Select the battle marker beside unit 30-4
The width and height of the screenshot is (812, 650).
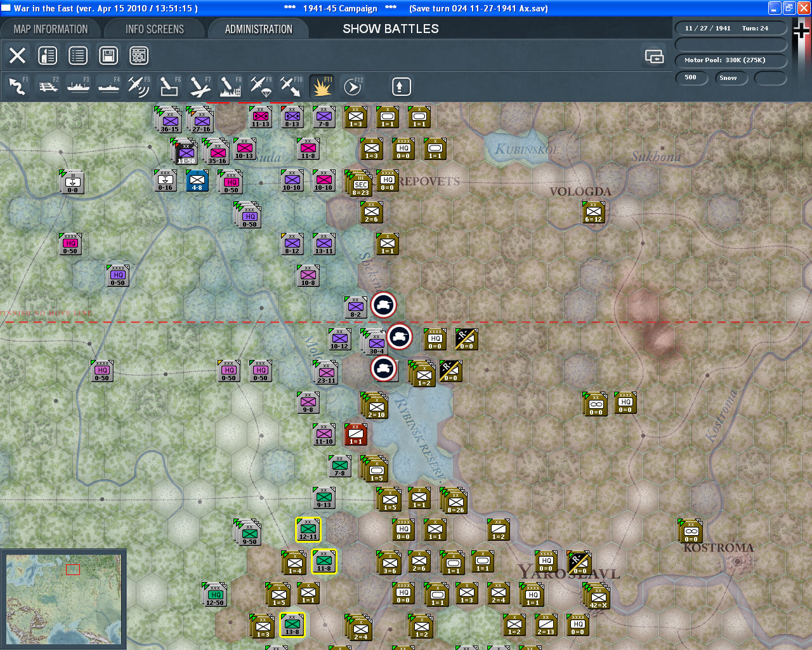click(x=400, y=337)
